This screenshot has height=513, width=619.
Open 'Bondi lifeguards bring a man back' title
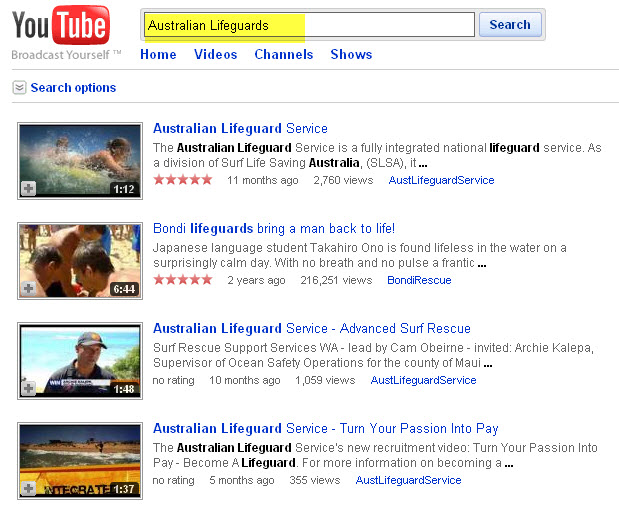[273, 229]
